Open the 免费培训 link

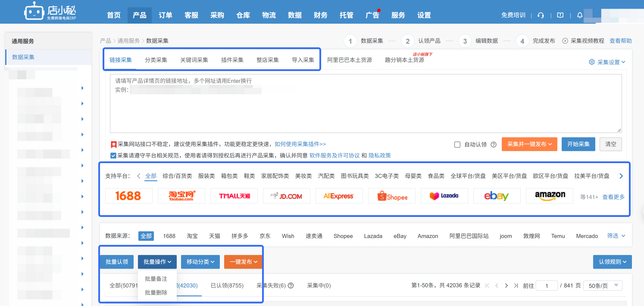(x=513, y=15)
